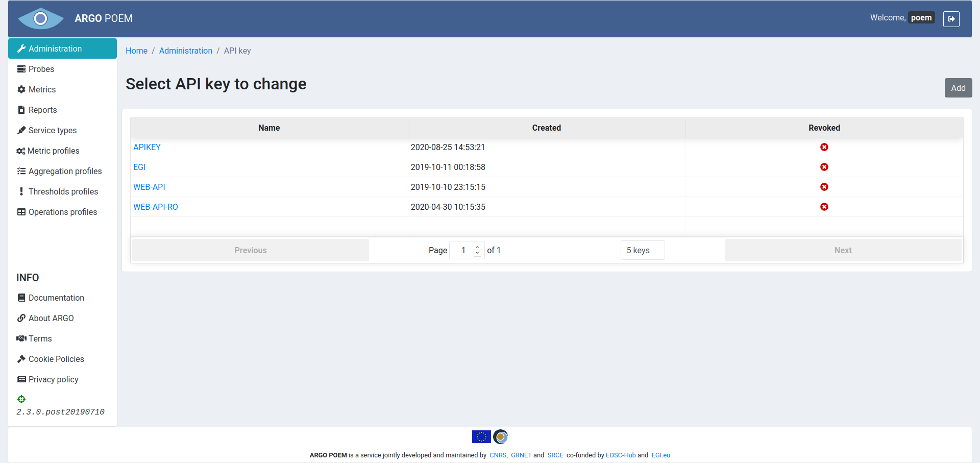980x463 pixels.
Task: Click the ARGO POEM eye logo
Action: (40, 19)
